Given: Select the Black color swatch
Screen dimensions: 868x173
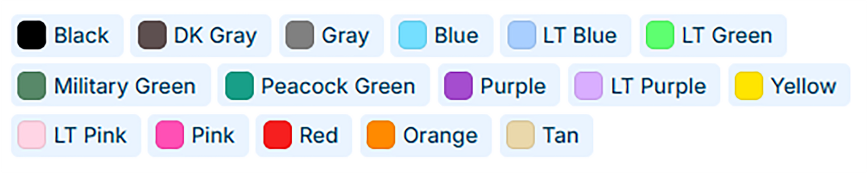Looking at the screenshot, I should (67, 36).
